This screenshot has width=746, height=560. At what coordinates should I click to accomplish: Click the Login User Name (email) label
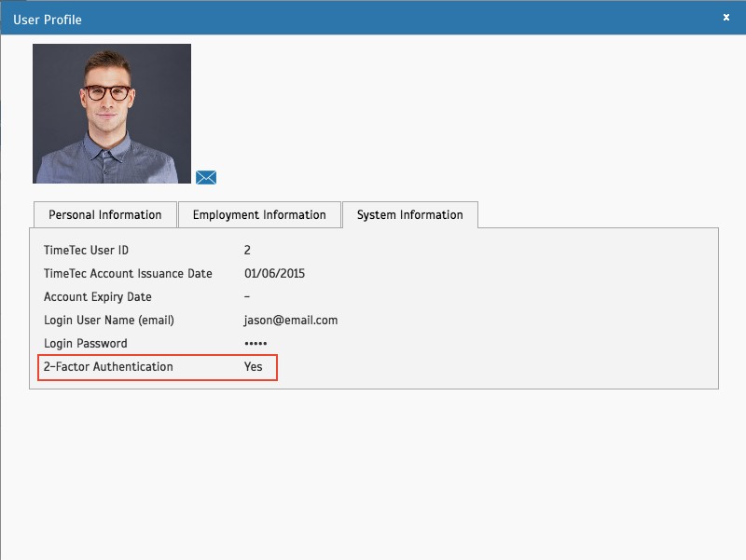pos(109,320)
